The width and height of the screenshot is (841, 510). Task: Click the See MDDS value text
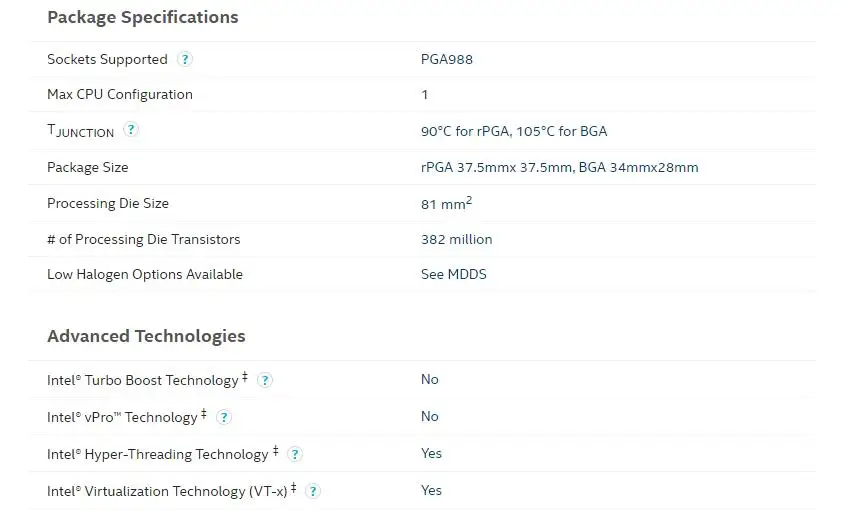(x=454, y=274)
